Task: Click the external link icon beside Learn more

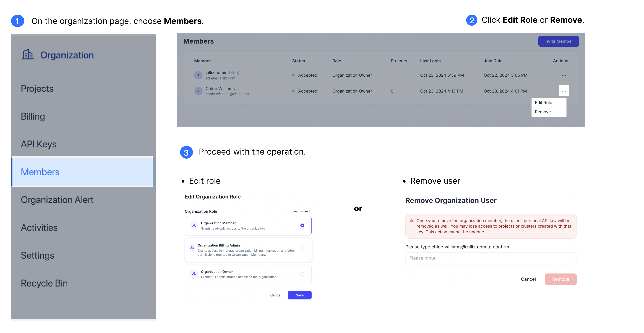Action: [310, 211]
